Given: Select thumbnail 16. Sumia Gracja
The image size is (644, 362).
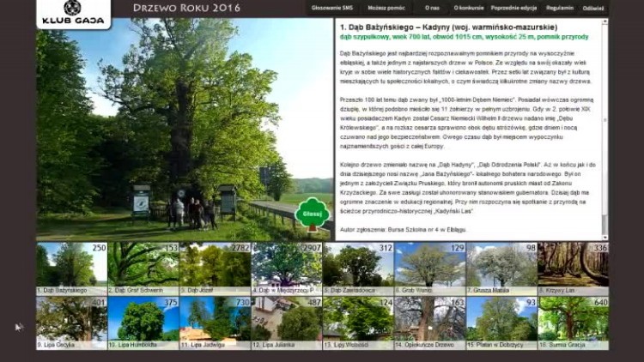Looking at the screenshot, I should click(573, 323).
